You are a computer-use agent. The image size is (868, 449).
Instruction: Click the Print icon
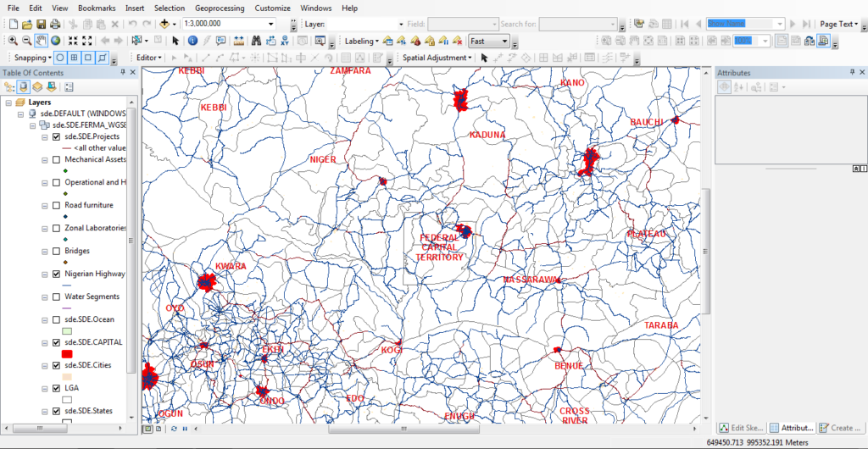55,24
